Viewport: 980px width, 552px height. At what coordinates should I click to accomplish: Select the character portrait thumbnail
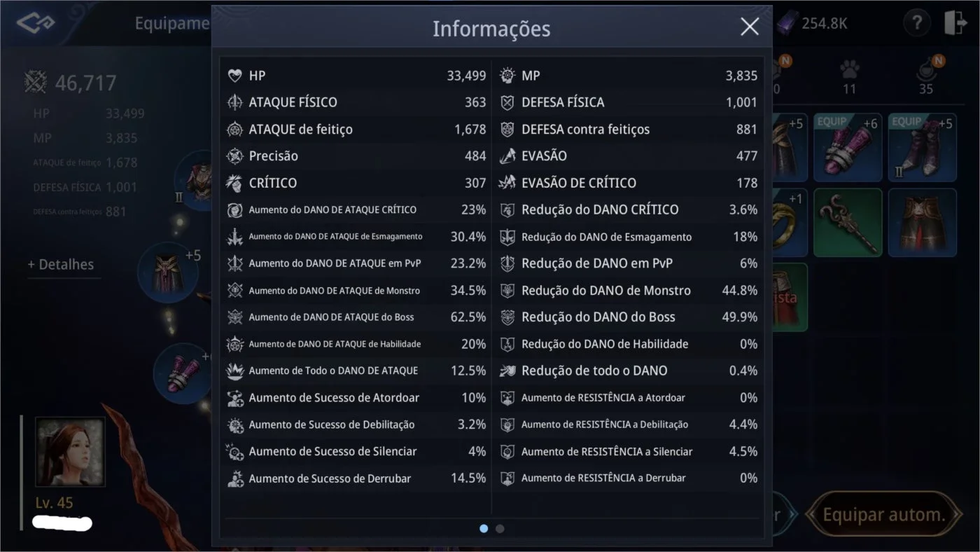point(70,452)
